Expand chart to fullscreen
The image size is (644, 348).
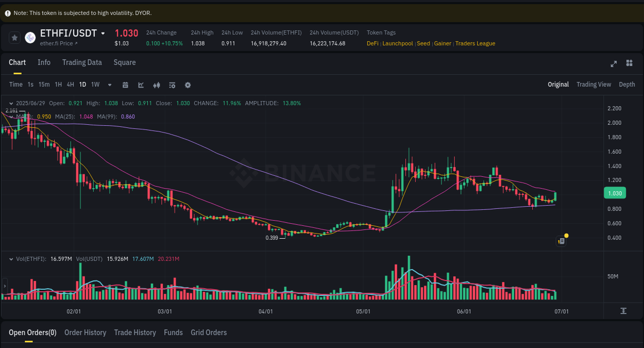[x=614, y=63]
